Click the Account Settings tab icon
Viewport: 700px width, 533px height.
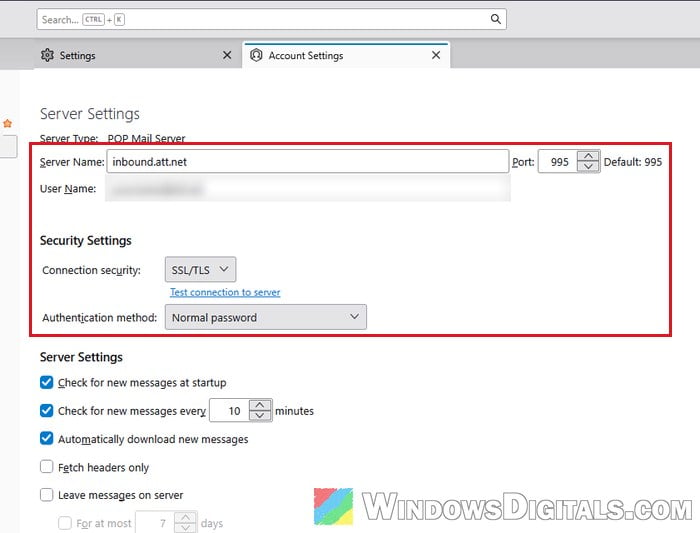(256, 55)
